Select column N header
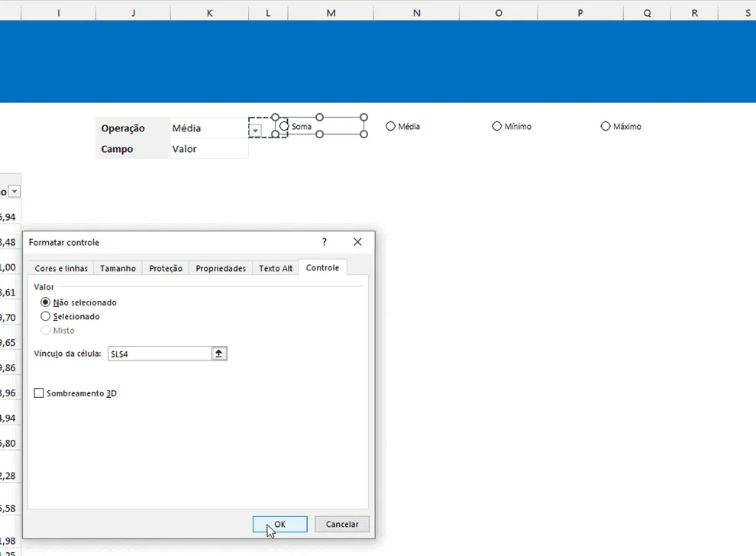 click(417, 13)
